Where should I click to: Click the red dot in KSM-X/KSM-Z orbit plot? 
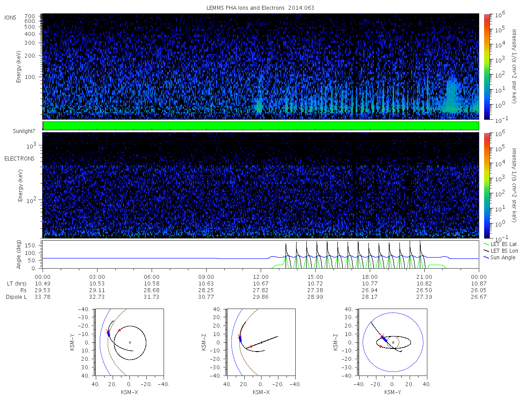[251, 346]
